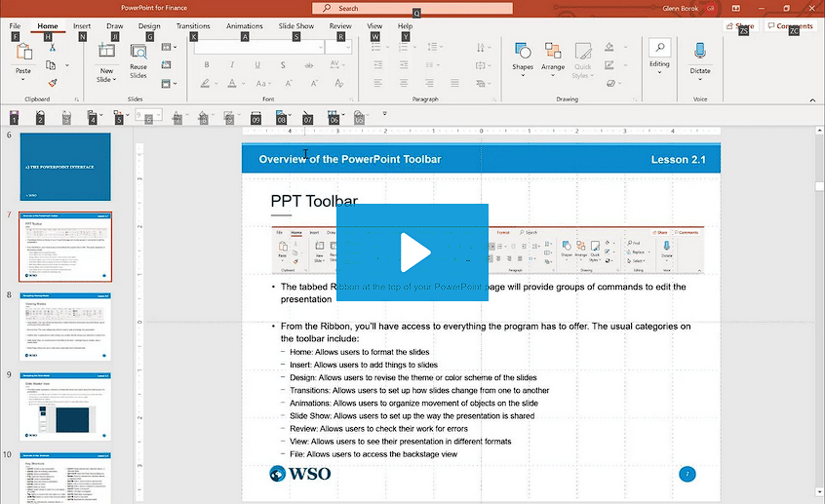Toggle Align Left paragraph alignment

coord(378,83)
